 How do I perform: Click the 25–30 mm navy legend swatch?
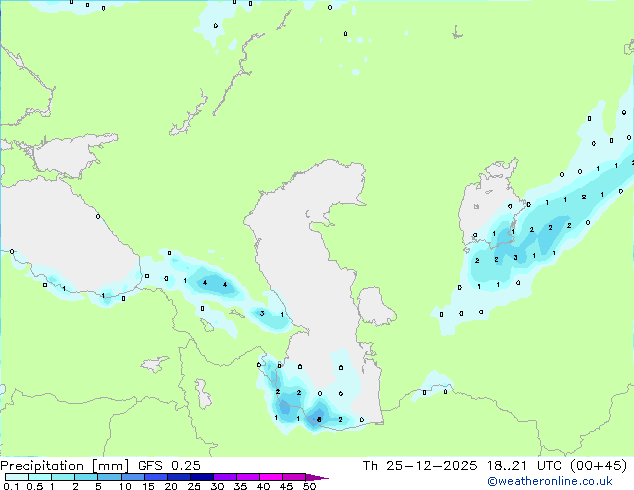point(201,477)
